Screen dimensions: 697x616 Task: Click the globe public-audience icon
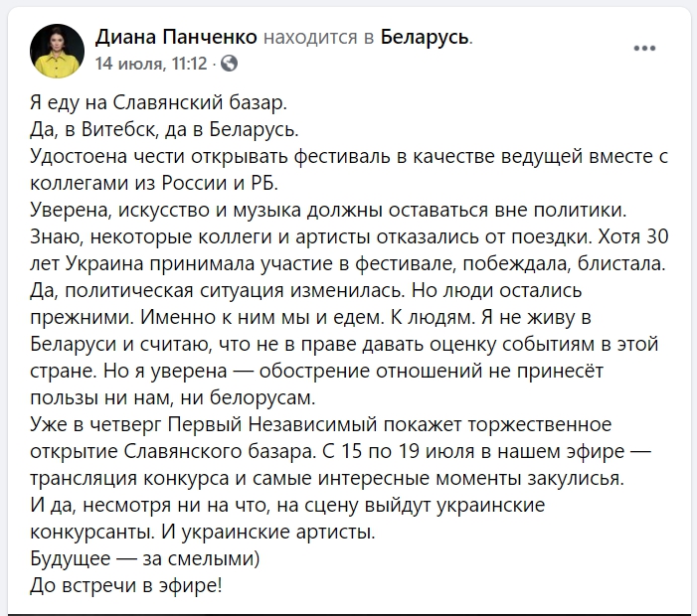point(229,64)
